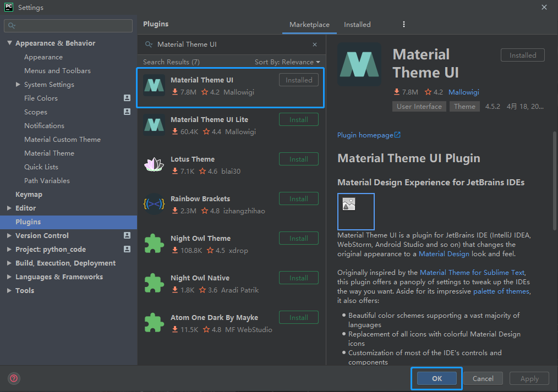The height and width of the screenshot is (392, 558).
Task: Click the Apply button
Action: (x=529, y=378)
